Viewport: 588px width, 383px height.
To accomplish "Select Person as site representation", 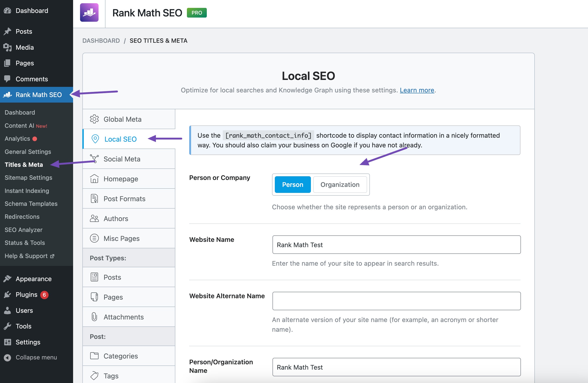I will 293,184.
